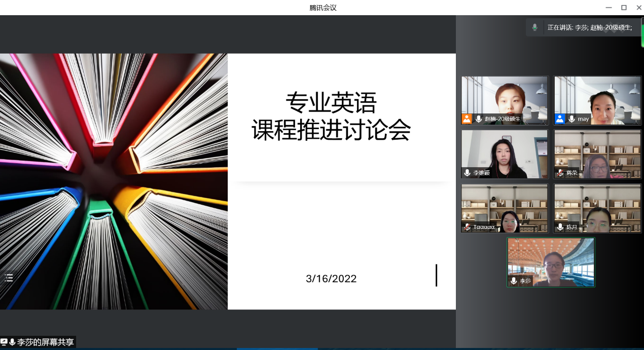Viewport: 644px width, 350px height.
Task: Click the speaking microphone icon at top right
Action: coord(534,27)
